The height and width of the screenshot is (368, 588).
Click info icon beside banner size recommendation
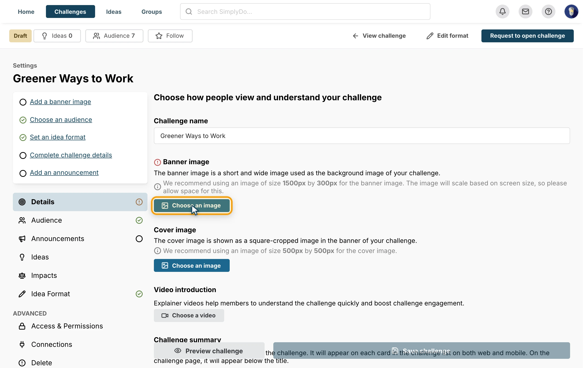[157, 187]
